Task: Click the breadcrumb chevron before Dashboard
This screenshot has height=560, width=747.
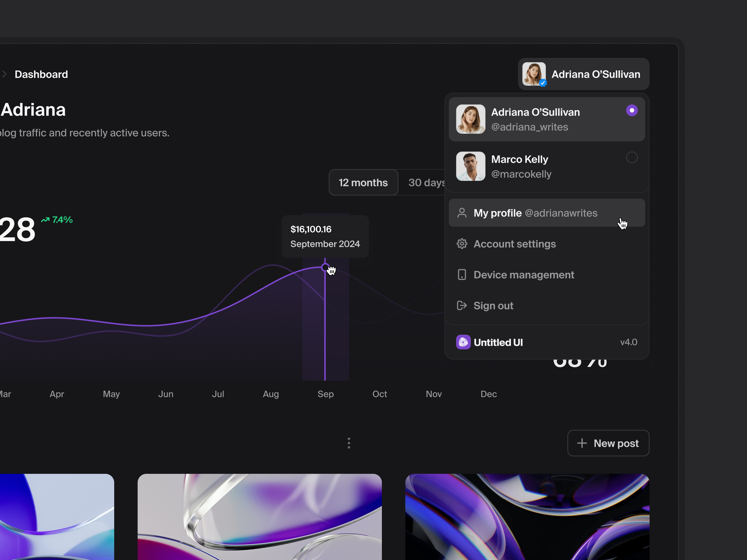Action: 4,74
